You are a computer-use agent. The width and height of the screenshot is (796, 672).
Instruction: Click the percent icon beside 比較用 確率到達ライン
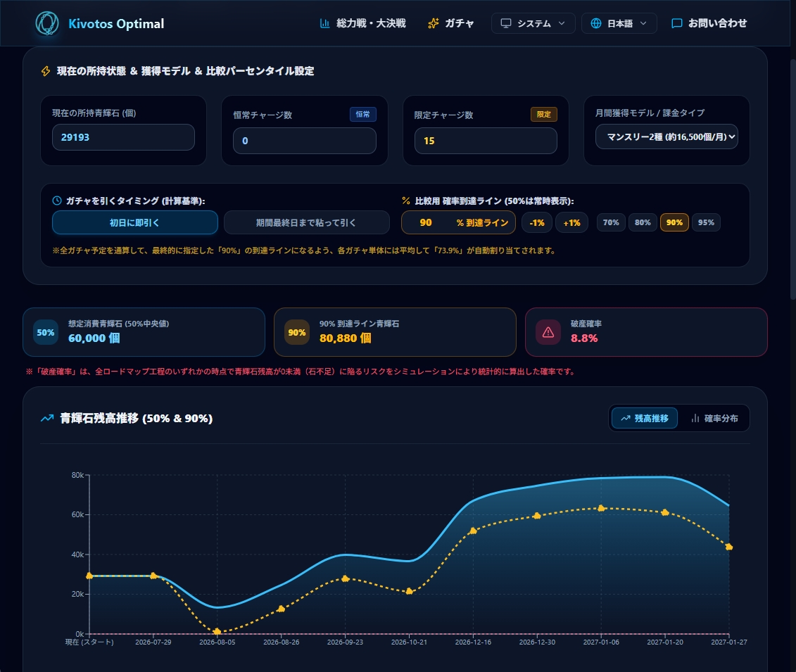coord(405,201)
